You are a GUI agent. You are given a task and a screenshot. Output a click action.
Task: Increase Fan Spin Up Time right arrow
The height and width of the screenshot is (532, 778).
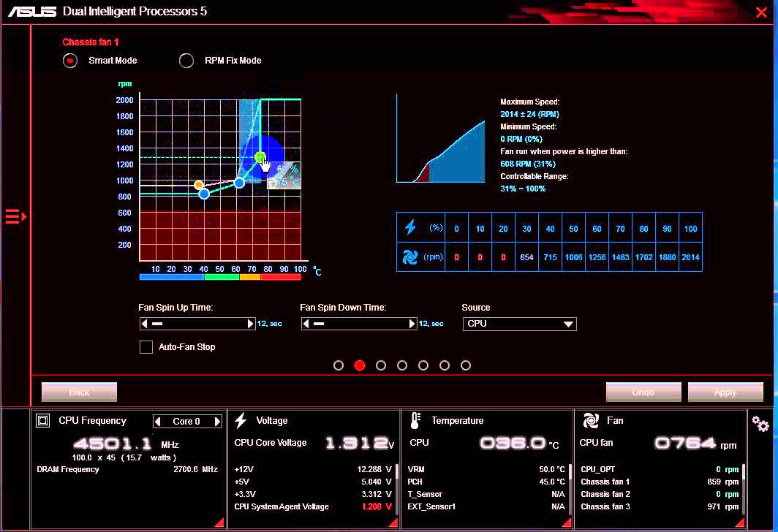click(250, 324)
